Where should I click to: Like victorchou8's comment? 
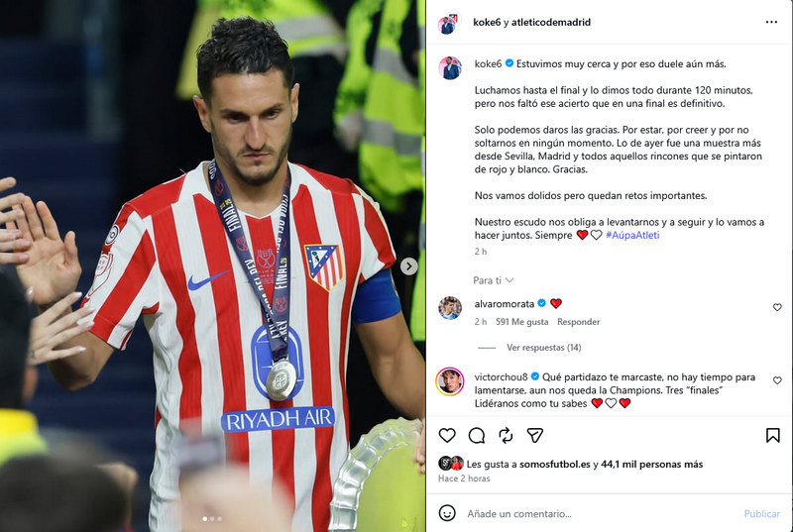point(777,380)
